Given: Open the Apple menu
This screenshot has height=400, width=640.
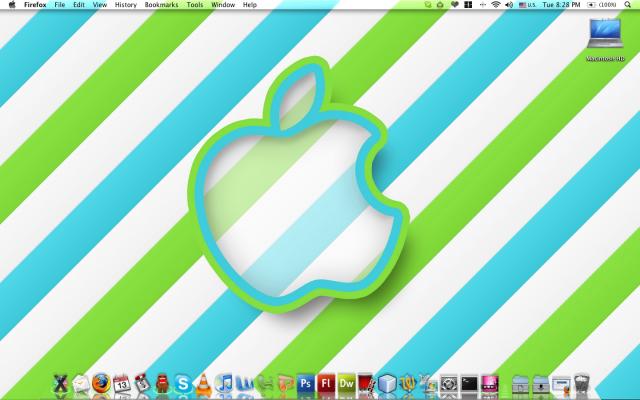Looking at the screenshot, I should click(12, 5).
